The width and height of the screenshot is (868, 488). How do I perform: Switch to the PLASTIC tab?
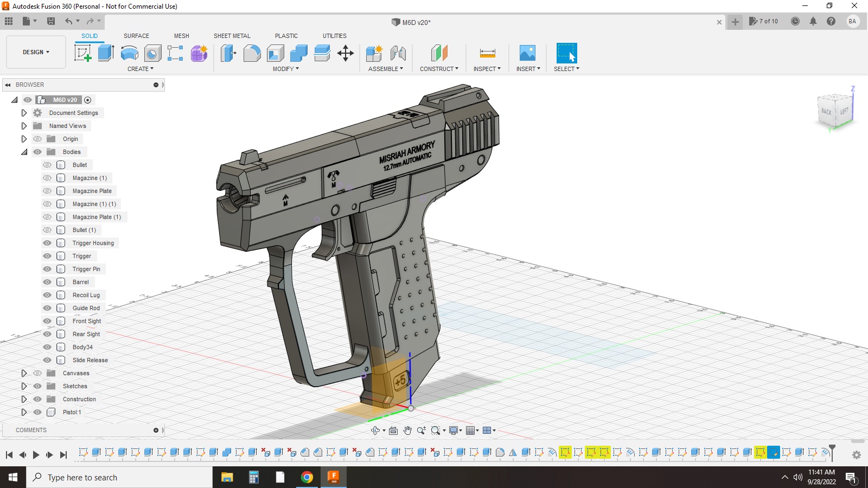click(286, 36)
